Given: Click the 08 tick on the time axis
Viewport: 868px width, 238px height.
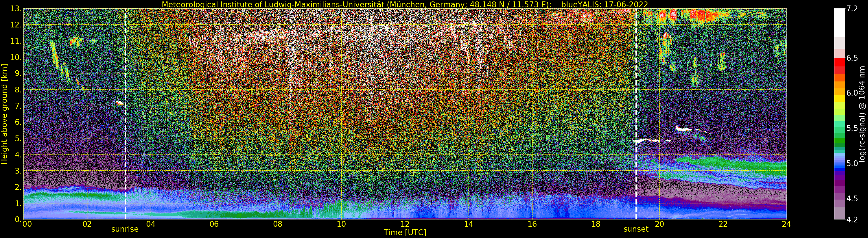Looking at the screenshot, I should (278, 224).
